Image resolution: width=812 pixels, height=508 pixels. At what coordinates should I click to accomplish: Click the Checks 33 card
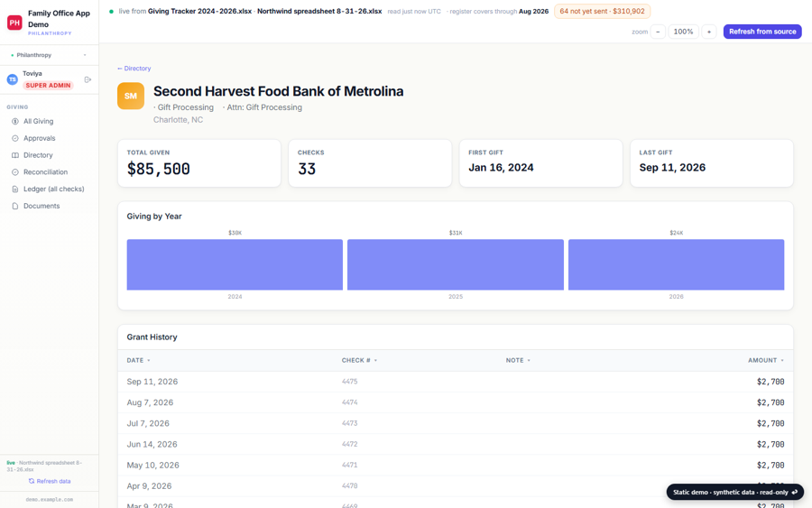click(x=370, y=163)
